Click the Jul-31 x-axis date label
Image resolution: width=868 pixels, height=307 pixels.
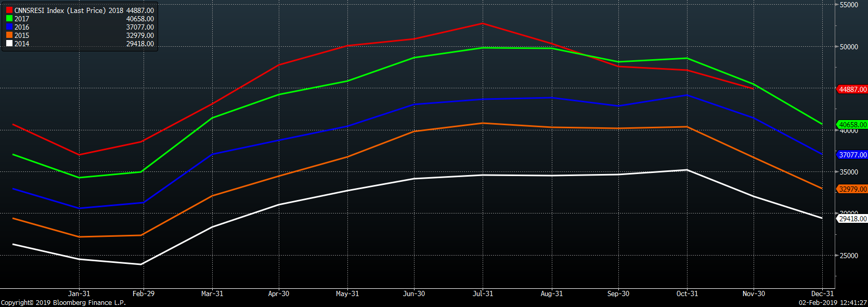(x=483, y=293)
